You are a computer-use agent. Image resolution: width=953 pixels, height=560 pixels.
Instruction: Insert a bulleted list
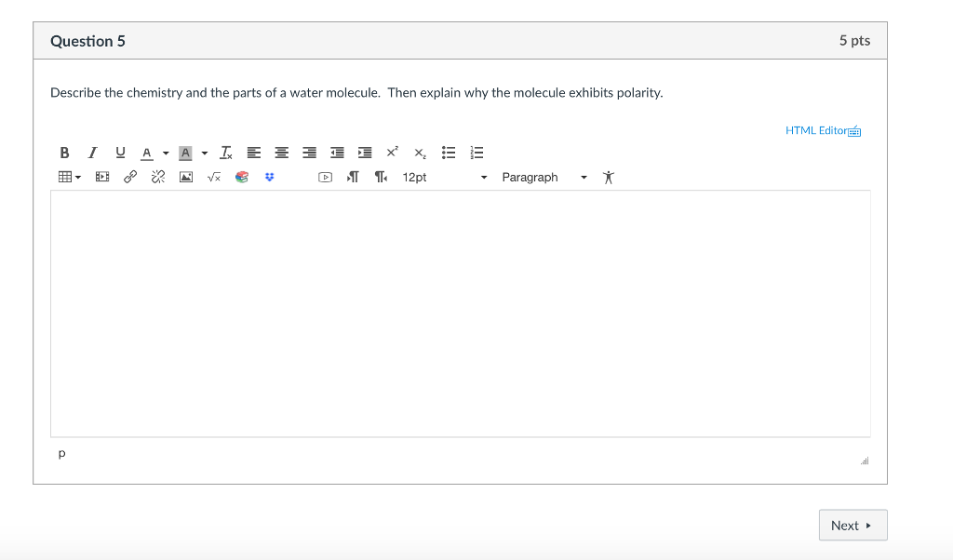coord(448,153)
